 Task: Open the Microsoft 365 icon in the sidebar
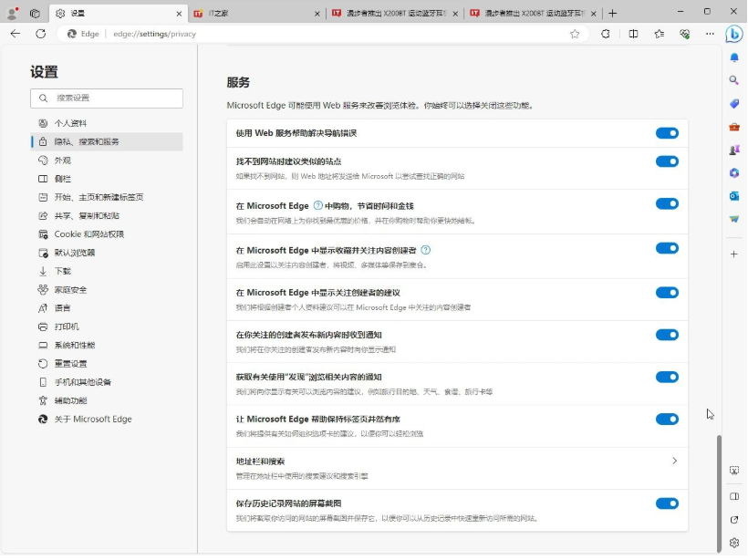[x=734, y=172]
